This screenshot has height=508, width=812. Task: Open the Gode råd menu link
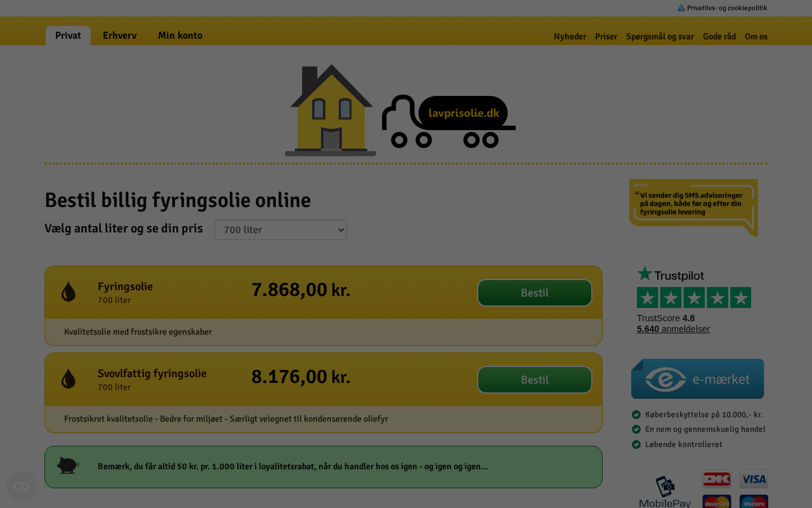click(x=719, y=37)
